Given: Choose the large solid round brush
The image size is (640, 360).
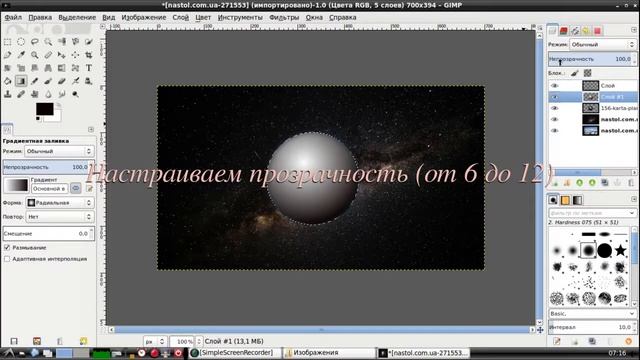Looking at the screenshot, I should pyautogui.click(x=604, y=250).
